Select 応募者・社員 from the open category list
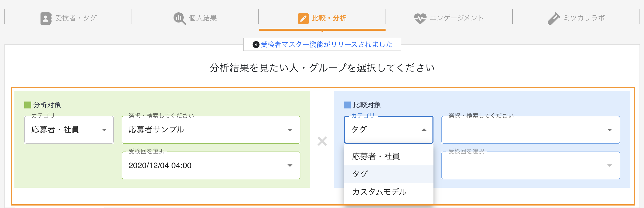The width and height of the screenshot is (644, 208). (376, 156)
